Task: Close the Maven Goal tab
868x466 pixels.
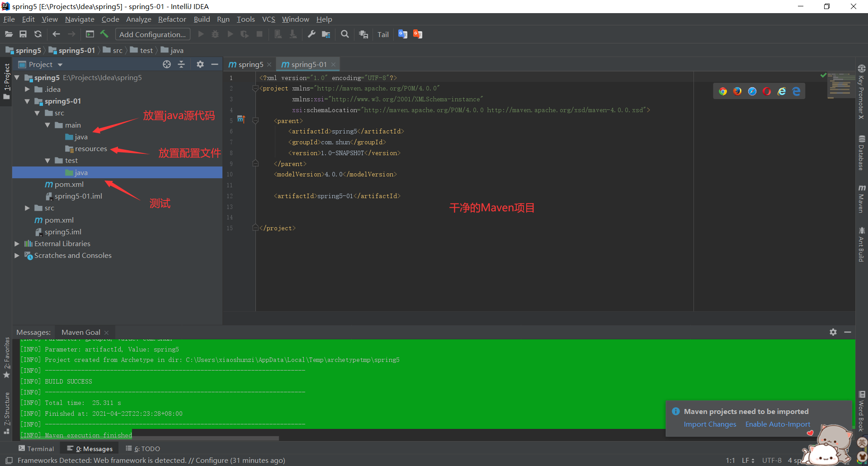Action: [106, 333]
